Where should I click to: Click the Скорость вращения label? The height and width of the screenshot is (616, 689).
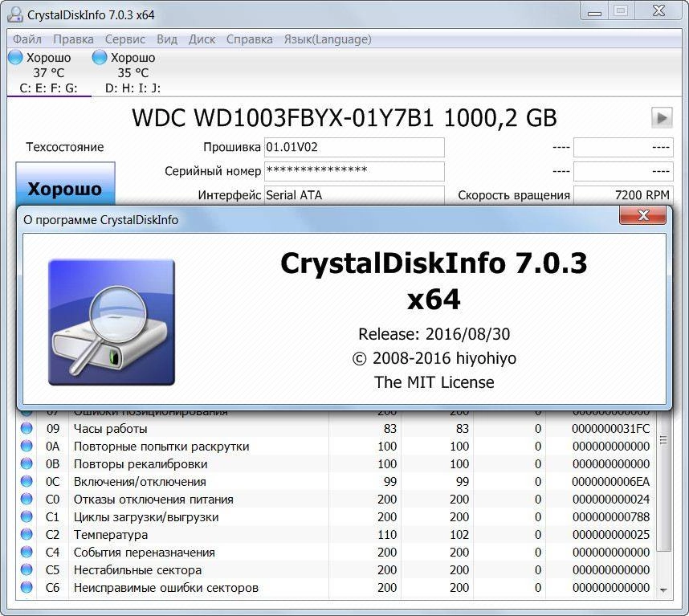pos(514,195)
